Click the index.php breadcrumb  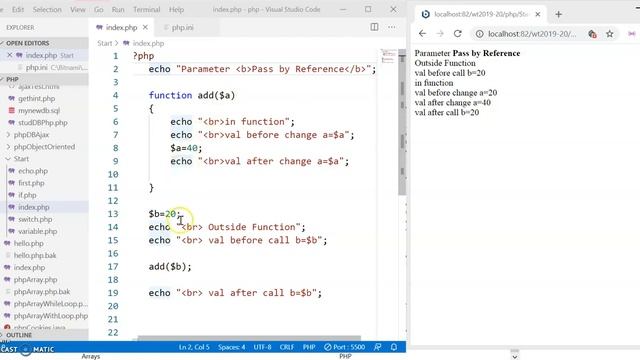[148, 43]
